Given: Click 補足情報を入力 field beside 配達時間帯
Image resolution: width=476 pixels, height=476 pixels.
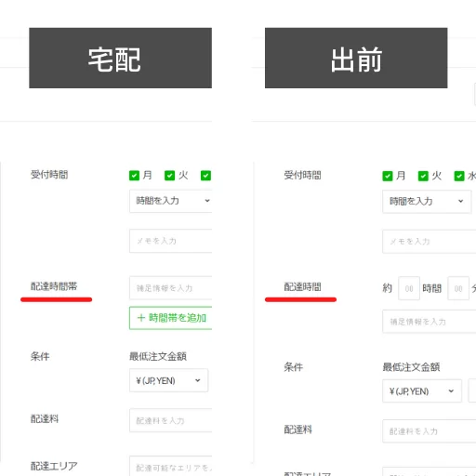Looking at the screenshot, I should click(x=171, y=288).
